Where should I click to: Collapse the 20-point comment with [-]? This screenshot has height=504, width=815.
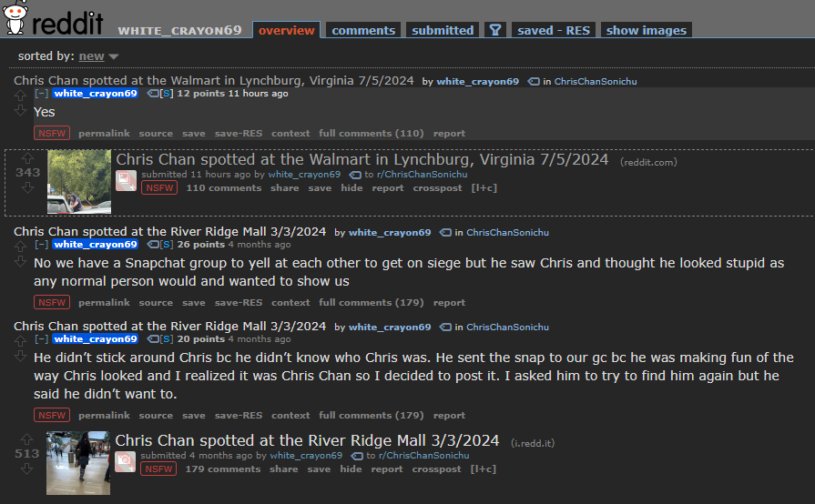coord(42,339)
